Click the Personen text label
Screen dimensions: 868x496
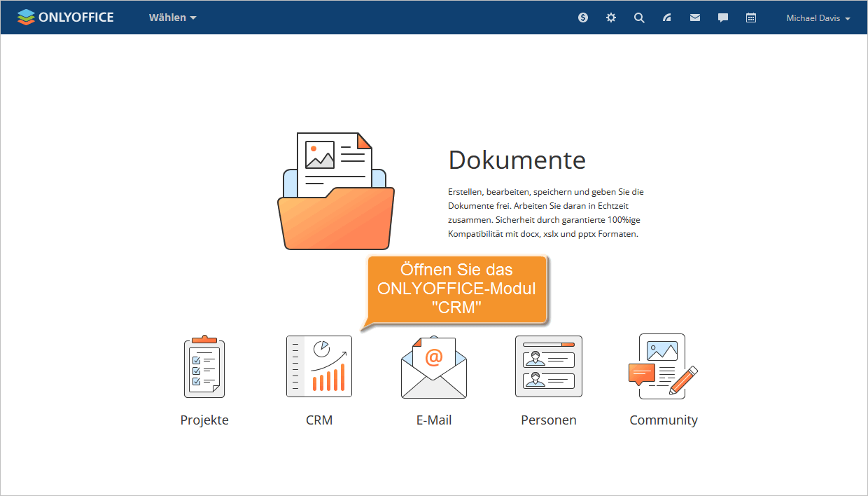[x=549, y=420]
